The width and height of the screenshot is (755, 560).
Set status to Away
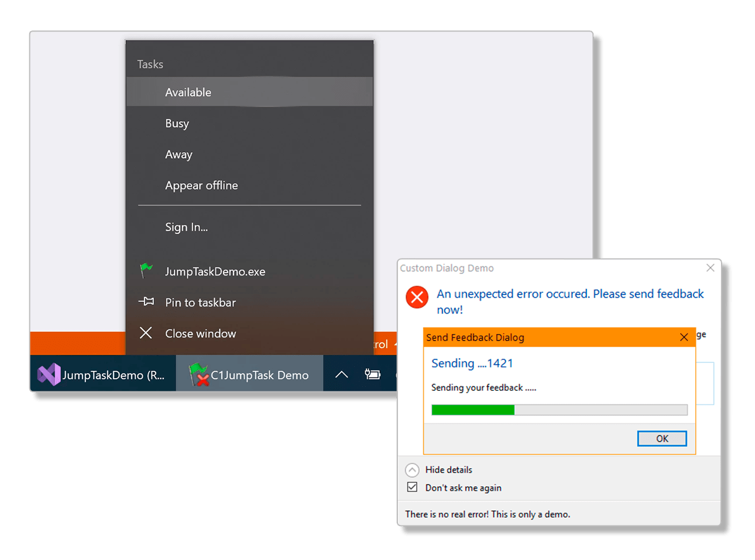pyautogui.click(x=179, y=154)
